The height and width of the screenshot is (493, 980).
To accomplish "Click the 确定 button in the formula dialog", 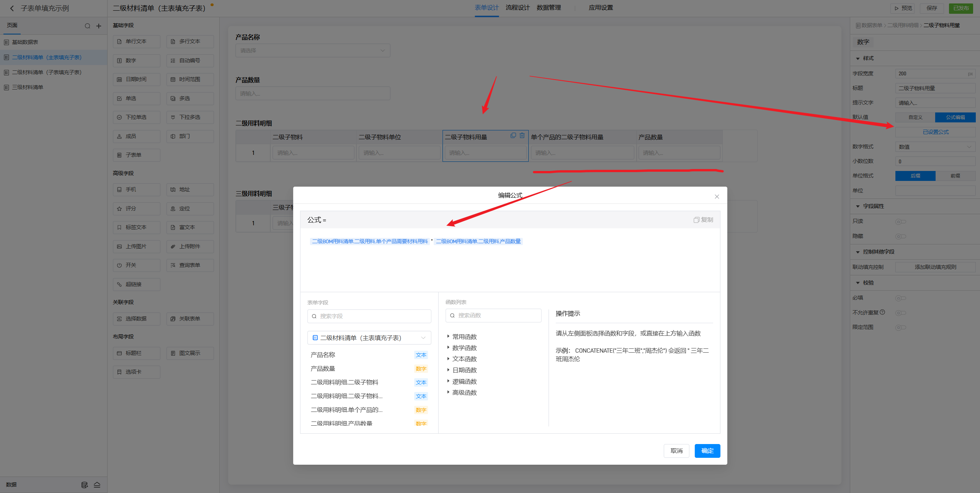I will (x=707, y=451).
